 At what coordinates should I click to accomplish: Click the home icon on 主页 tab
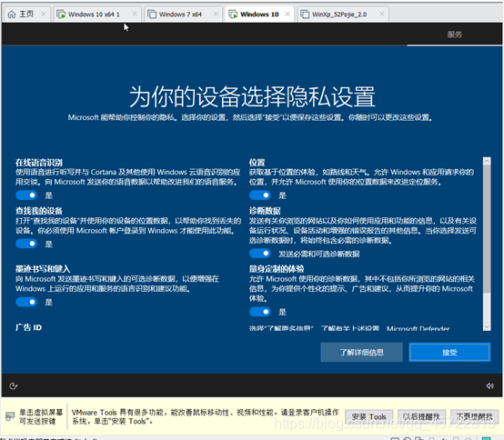click(12, 15)
